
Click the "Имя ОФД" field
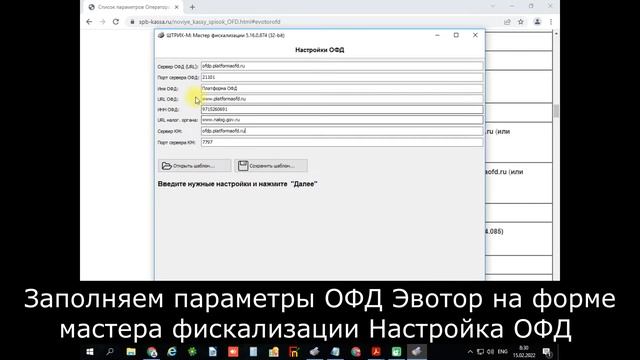(x=342, y=88)
